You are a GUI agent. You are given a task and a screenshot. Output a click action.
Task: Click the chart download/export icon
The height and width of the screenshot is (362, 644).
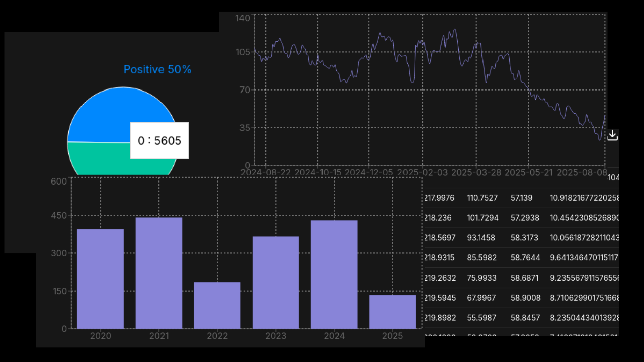pos(613,134)
